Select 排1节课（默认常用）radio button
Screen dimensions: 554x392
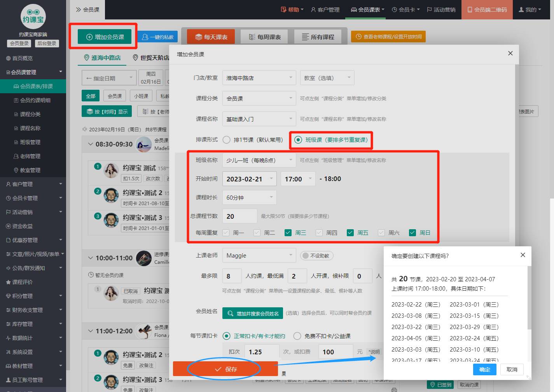click(x=226, y=140)
